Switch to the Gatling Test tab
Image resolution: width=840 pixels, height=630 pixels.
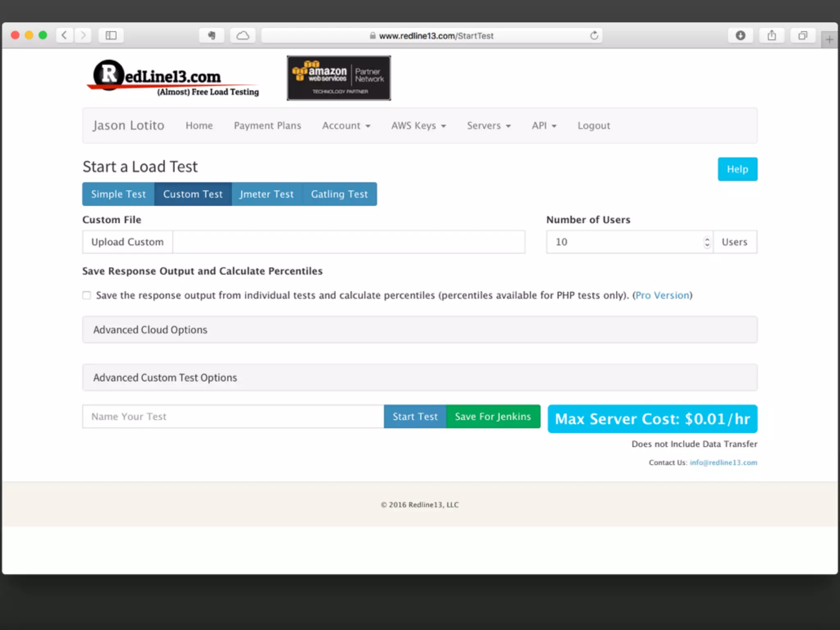click(x=339, y=194)
